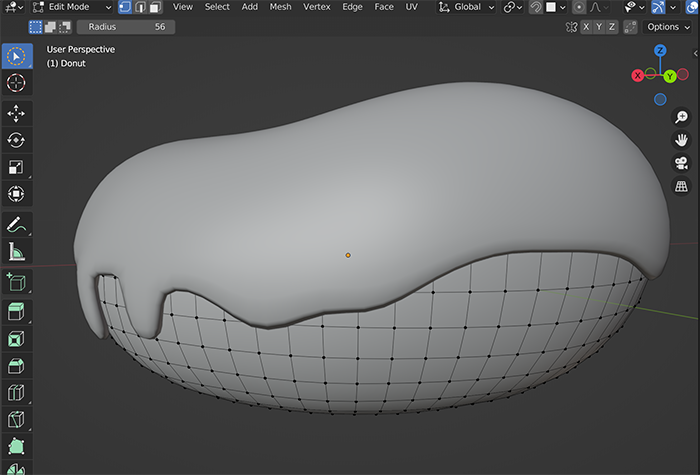Select the Inset Faces tool
The height and width of the screenshot is (475, 700).
(16, 339)
